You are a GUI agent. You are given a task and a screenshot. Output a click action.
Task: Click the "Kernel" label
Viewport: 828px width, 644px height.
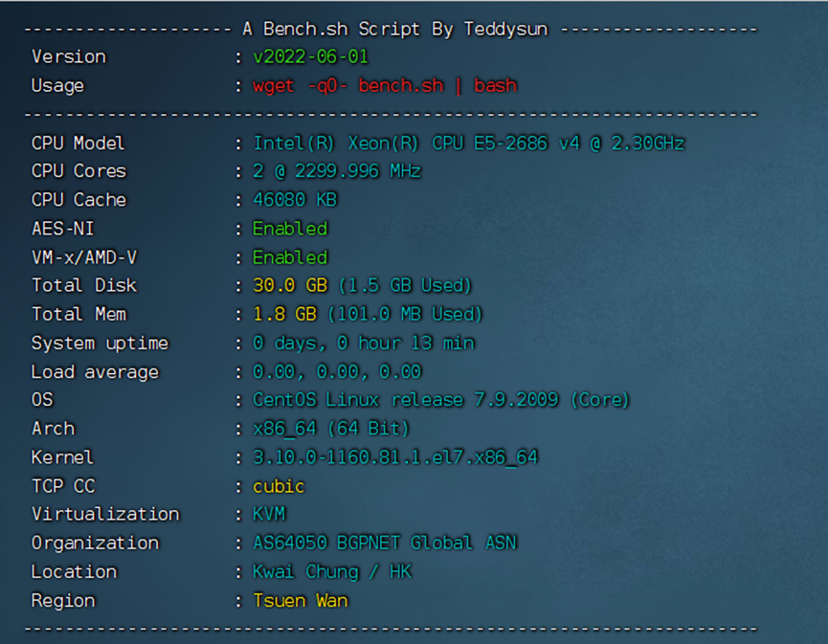tap(62, 457)
